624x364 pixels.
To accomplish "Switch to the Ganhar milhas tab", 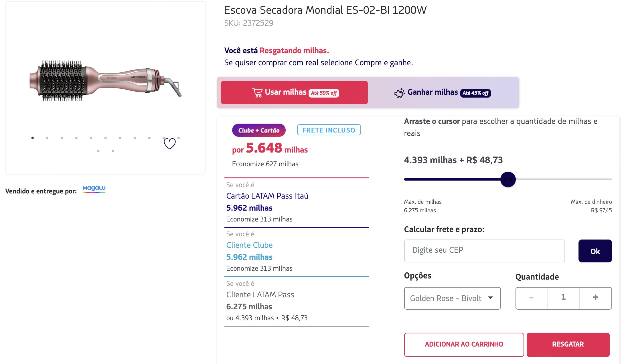I will [x=443, y=92].
